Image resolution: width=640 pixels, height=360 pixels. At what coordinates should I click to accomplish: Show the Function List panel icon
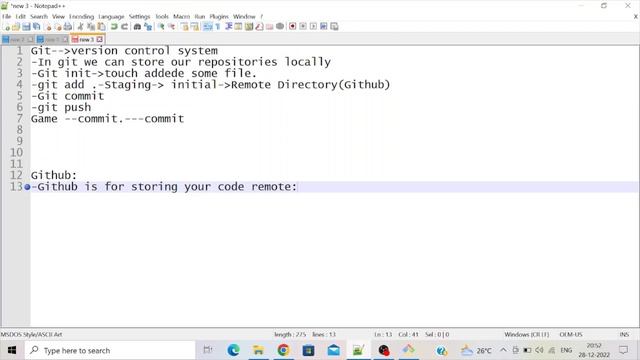coord(259,27)
